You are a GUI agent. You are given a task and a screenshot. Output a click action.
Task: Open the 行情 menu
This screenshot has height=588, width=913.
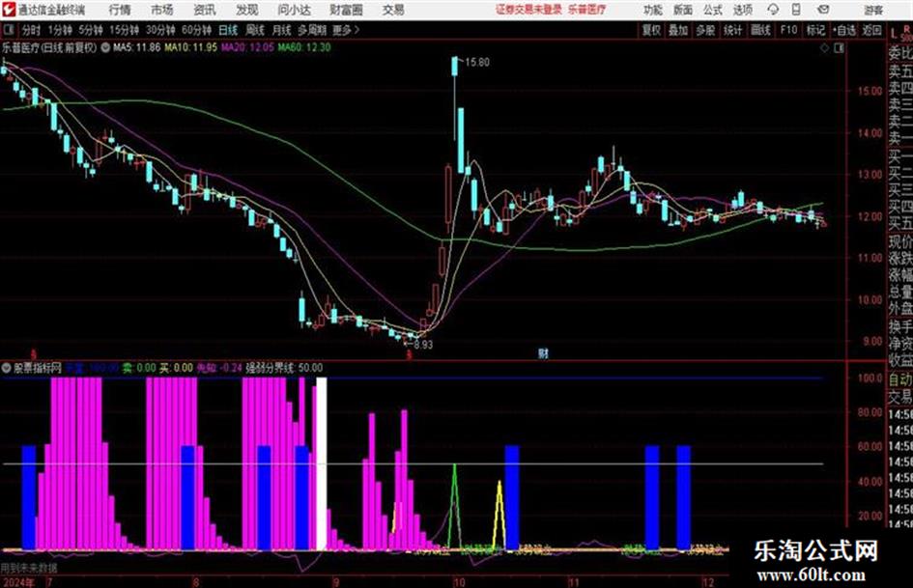click(x=120, y=10)
